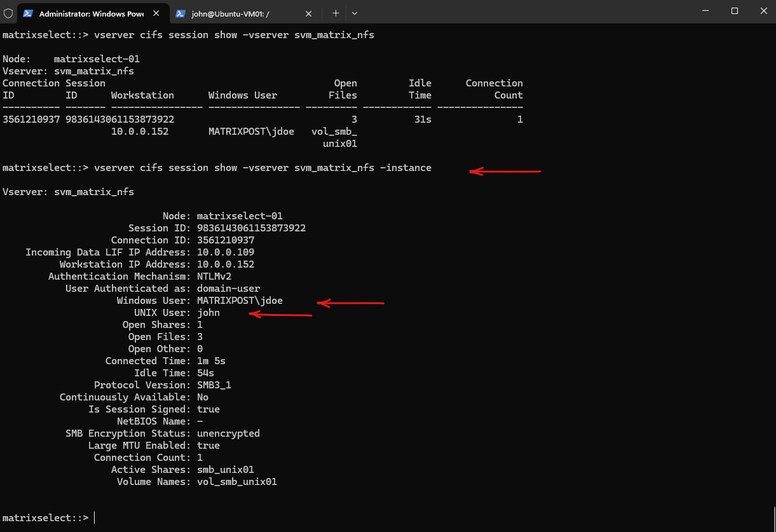The width and height of the screenshot is (776, 532).
Task: Click the Connected Time value 1m 5s
Action: point(211,361)
